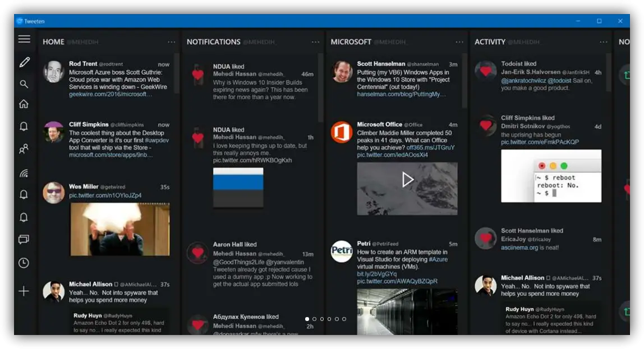
Task: Click Dmitri Sotnikov's name in Activity
Action: point(523,126)
